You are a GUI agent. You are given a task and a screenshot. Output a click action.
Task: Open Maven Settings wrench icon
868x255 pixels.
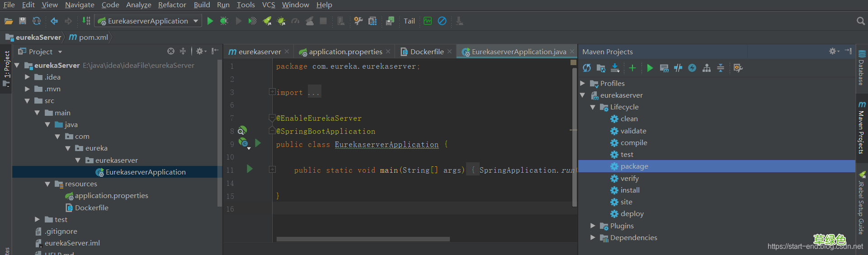738,68
